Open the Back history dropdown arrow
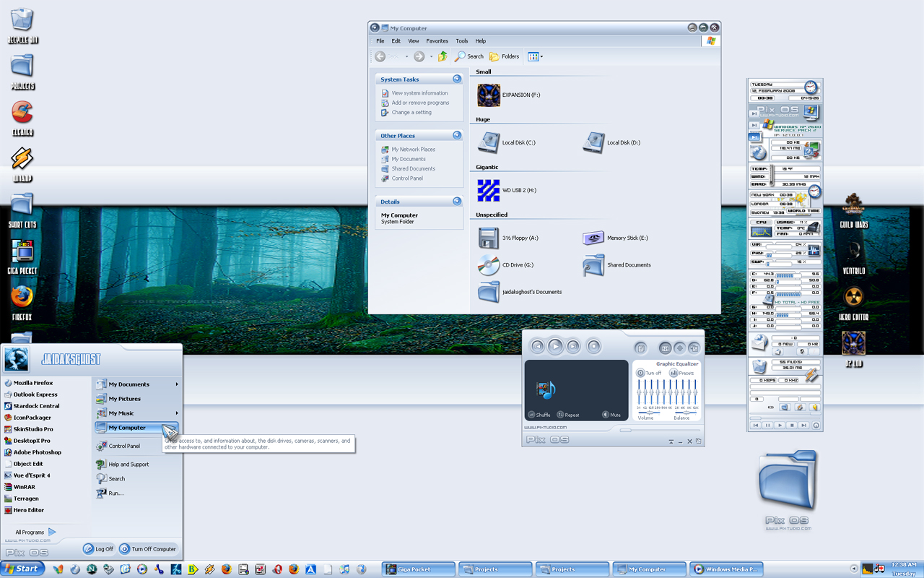This screenshot has width=924, height=578. pyautogui.click(x=406, y=56)
